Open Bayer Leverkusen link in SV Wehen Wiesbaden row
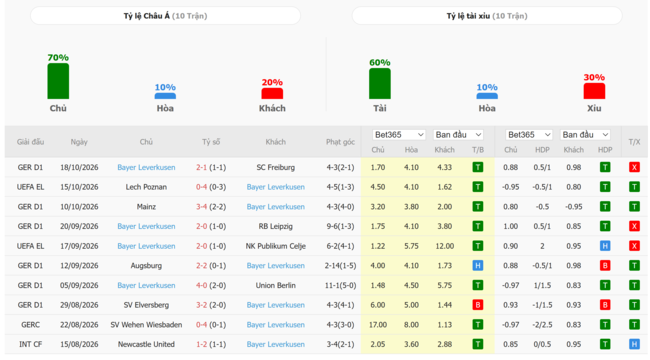Image resolution: width=650 pixels, height=360 pixels. tap(276, 325)
